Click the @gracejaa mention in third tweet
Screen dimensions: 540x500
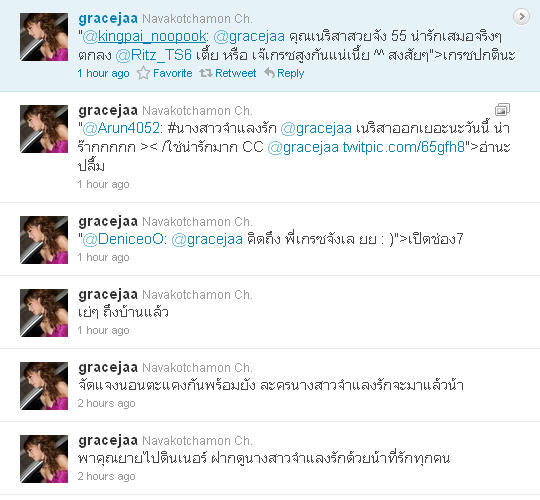207,239
